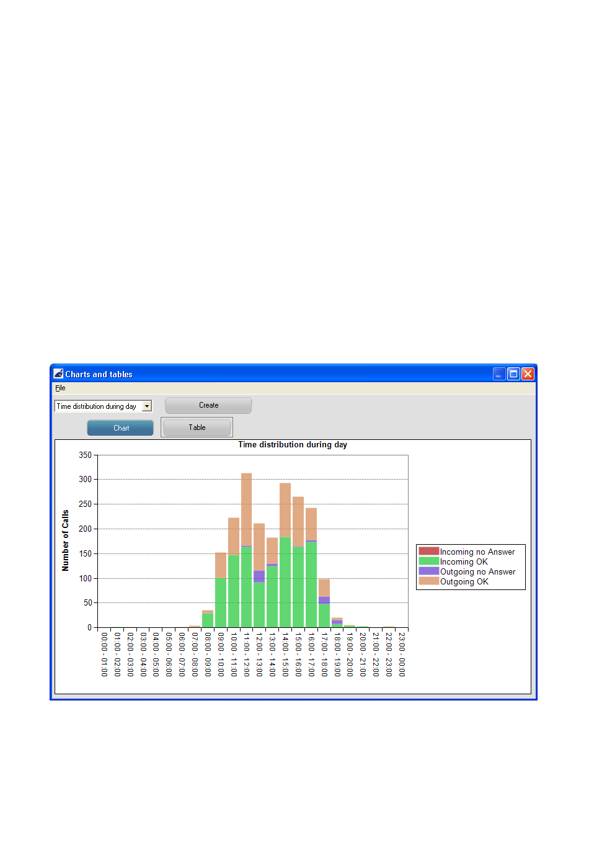Click the chart title Time distribution during day
The height and width of the screenshot is (868, 589).
(x=293, y=444)
